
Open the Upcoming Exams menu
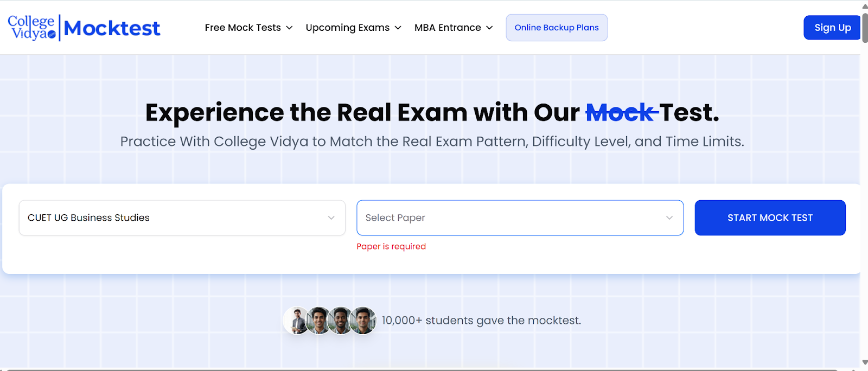click(348, 28)
